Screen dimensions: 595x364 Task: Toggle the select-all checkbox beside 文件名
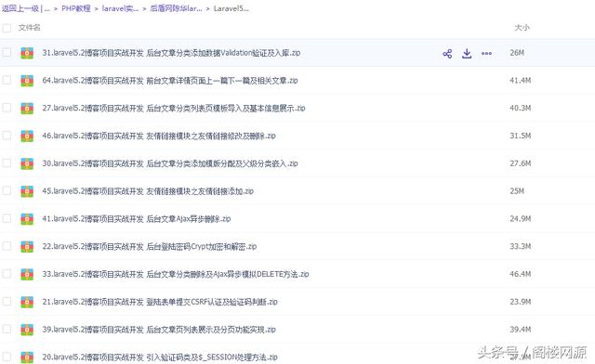[7, 28]
